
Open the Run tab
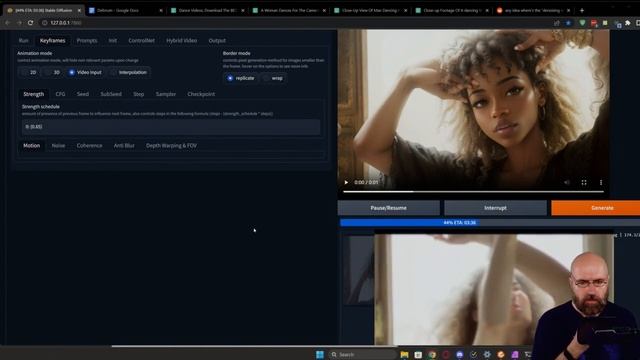click(24, 40)
